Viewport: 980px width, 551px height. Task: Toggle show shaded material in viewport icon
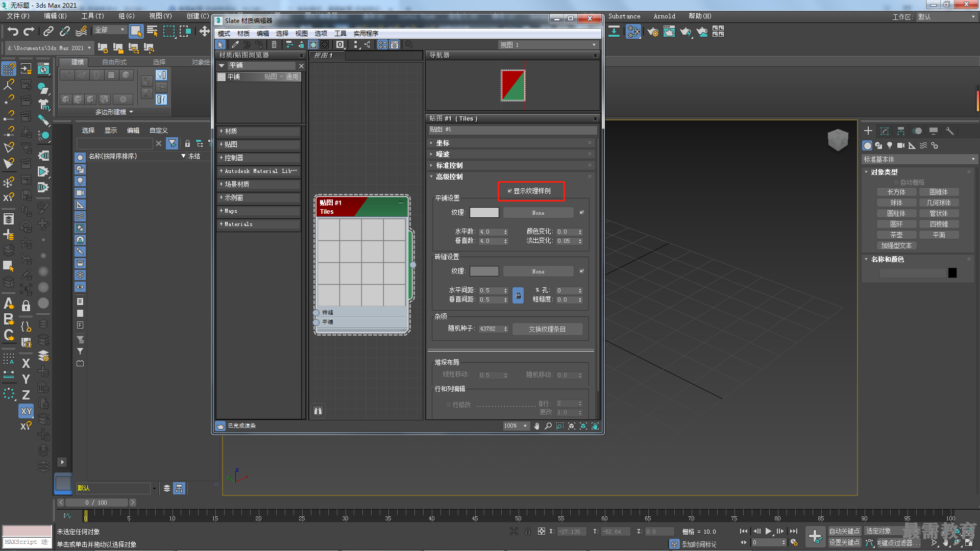pyautogui.click(x=313, y=45)
